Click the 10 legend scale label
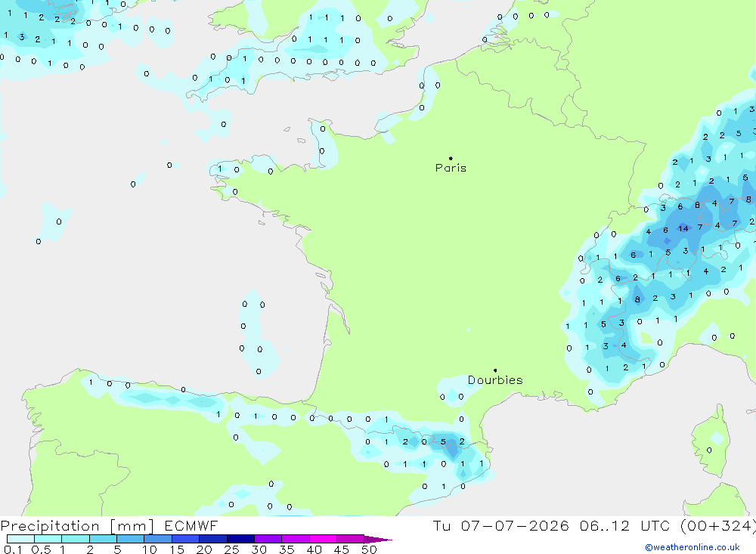This screenshot has width=756, height=554. pyautogui.click(x=150, y=549)
